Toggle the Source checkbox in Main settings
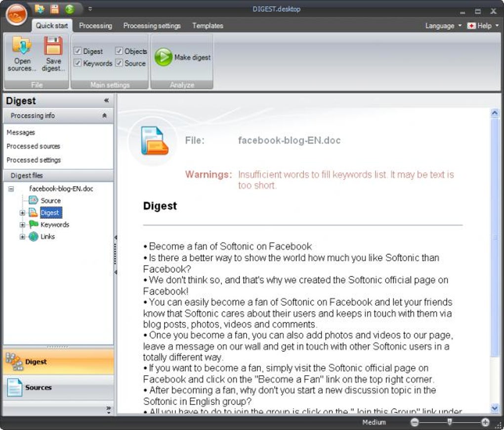 click(x=119, y=63)
